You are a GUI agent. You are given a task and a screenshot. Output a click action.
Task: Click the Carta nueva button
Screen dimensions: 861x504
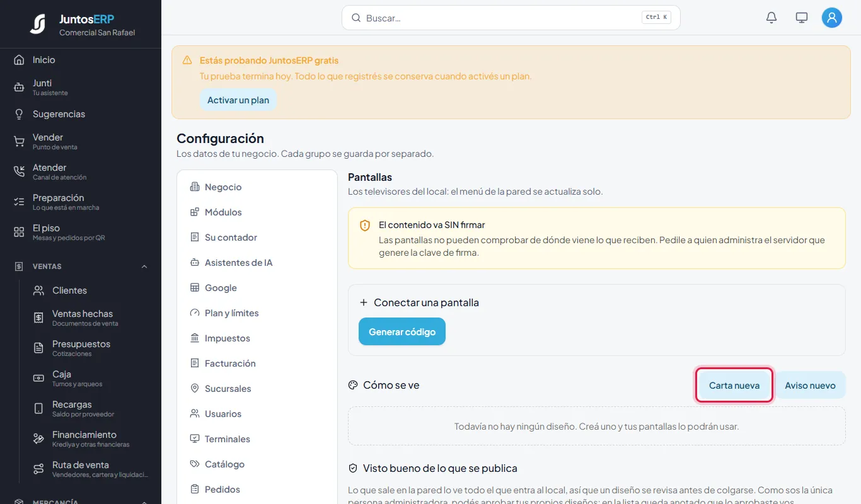pyautogui.click(x=734, y=386)
